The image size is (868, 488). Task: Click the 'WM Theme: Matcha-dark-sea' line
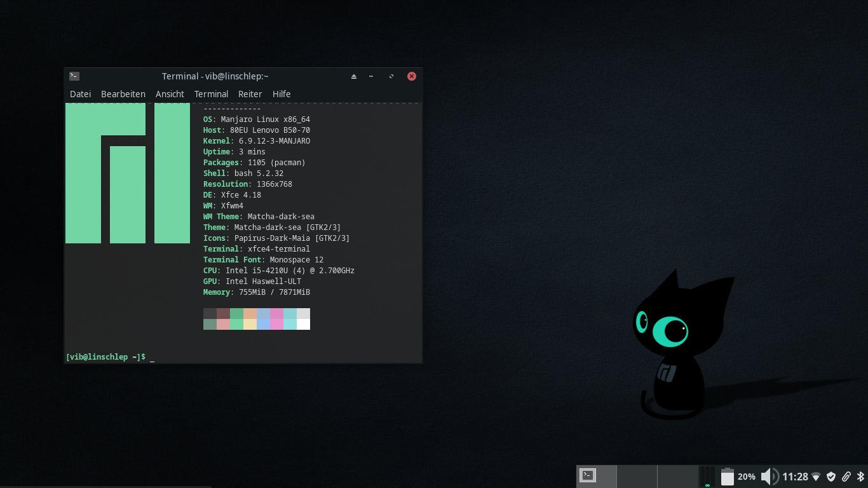click(259, 217)
